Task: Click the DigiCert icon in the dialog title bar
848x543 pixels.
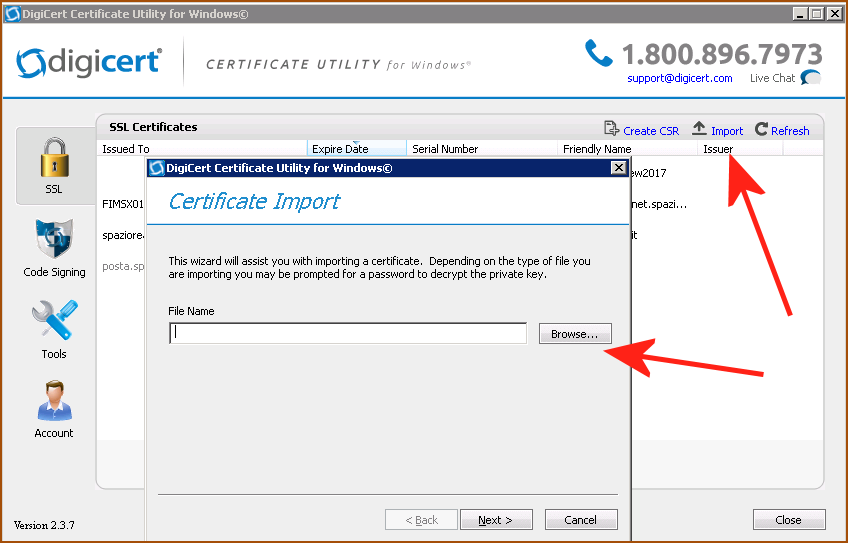Action: 157,168
